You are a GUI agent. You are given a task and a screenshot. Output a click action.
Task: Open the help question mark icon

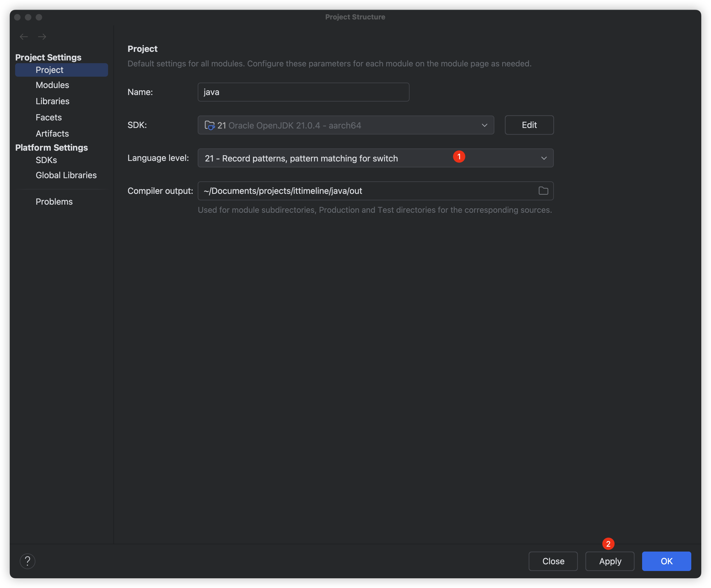(x=28, y=561)
